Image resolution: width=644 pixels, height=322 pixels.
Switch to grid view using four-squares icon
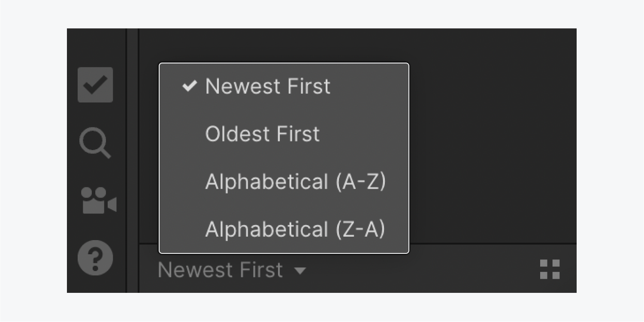tap(550, 269)
